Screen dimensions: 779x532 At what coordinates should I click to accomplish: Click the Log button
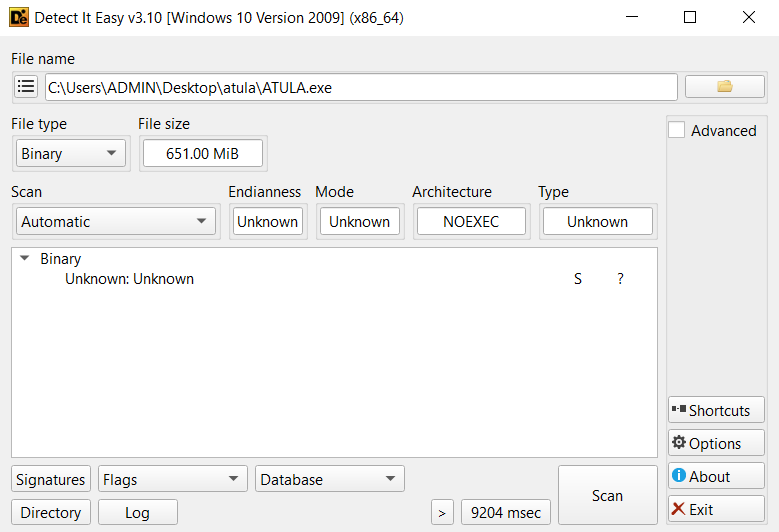coord(137,513)
